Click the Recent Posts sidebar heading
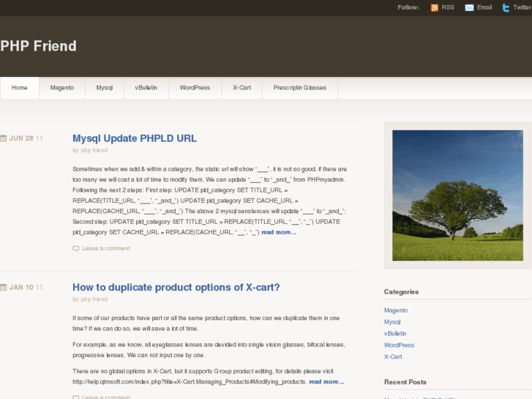The height and width of the screenshot is (399, 532). (405, 382)
